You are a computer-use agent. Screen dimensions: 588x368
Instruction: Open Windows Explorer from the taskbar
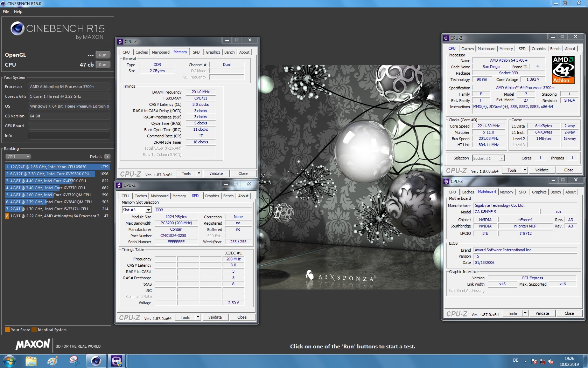[31, 361]
